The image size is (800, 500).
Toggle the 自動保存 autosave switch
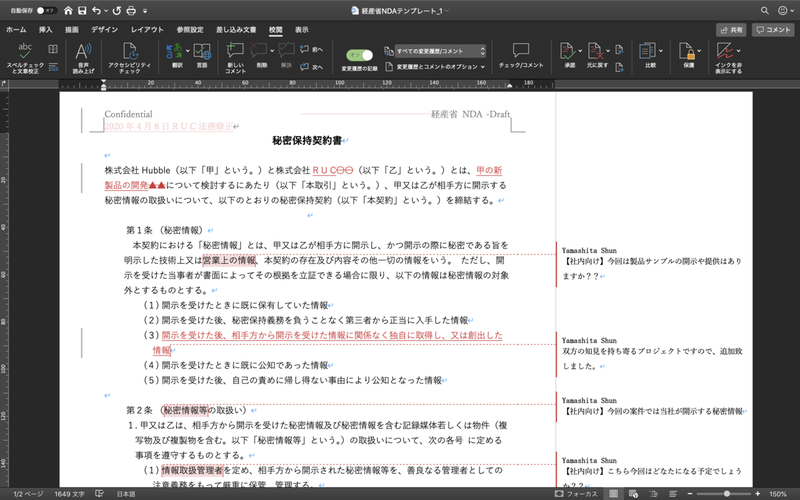point(45,10)
